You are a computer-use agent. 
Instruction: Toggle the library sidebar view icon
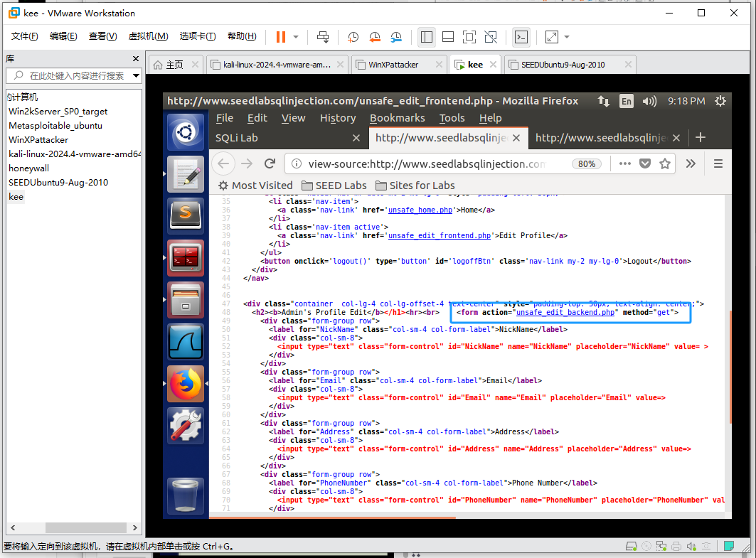tap(427, 37)
